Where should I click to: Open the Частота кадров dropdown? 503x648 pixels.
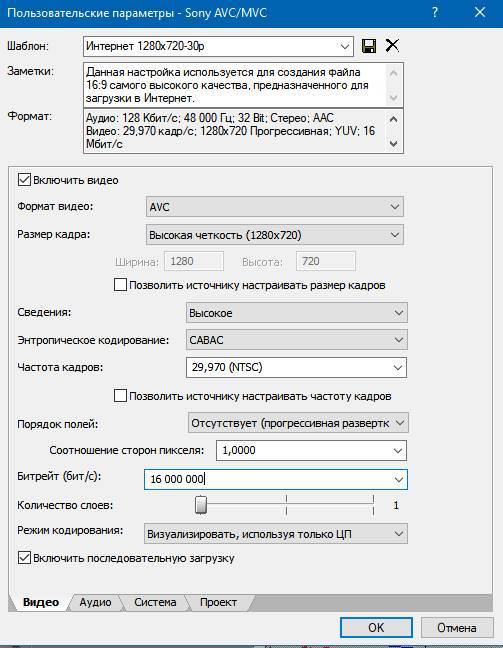[x=296, y=367]
